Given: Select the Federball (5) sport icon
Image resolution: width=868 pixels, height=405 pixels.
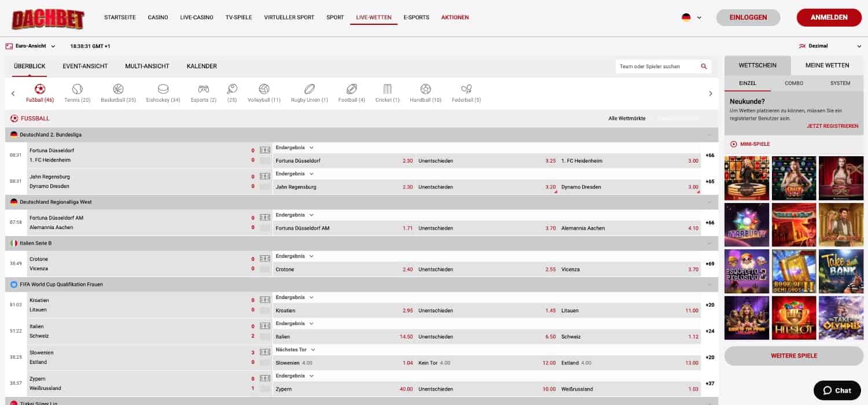Looking at the screenshot, I should click(466, 89).
